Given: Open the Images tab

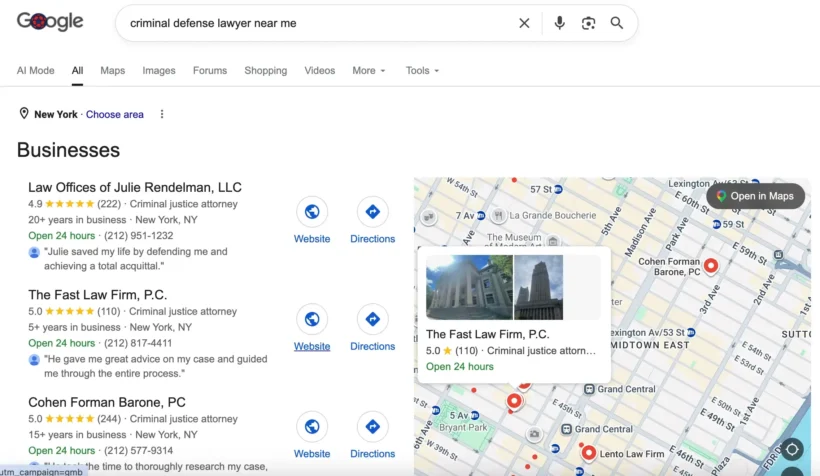Looking at the screenshot, I should [x=159, y=71].
